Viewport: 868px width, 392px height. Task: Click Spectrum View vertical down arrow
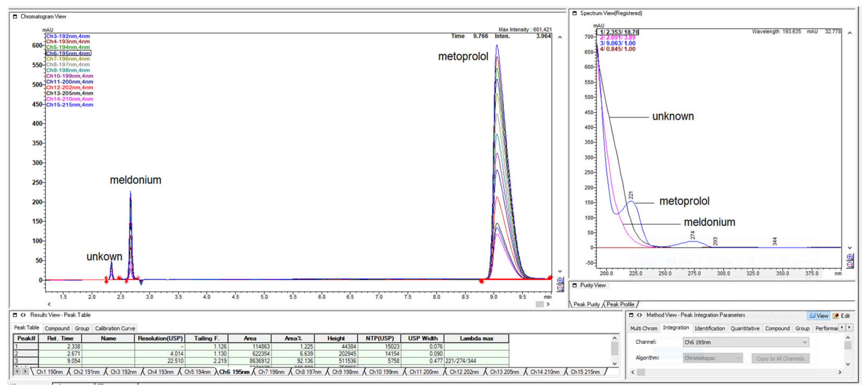[x=850, y=248]
